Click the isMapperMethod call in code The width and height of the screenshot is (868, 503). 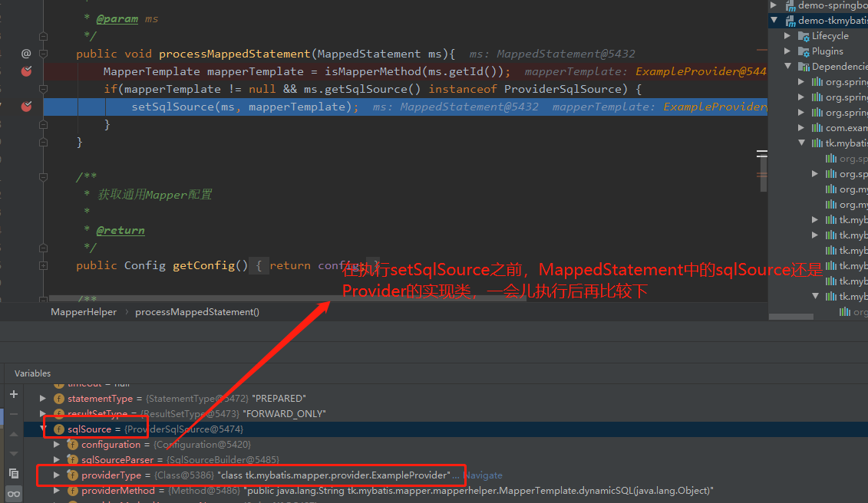click(373, 71)
